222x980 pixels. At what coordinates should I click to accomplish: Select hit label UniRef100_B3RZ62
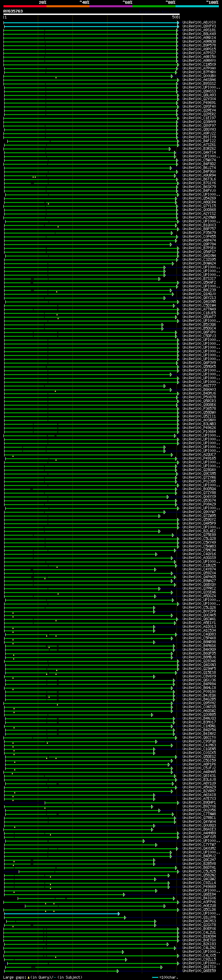point(199,149)
